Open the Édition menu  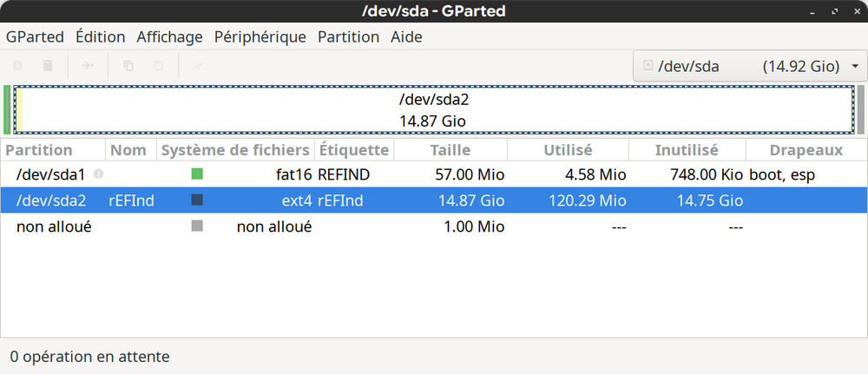pos(100,37)
